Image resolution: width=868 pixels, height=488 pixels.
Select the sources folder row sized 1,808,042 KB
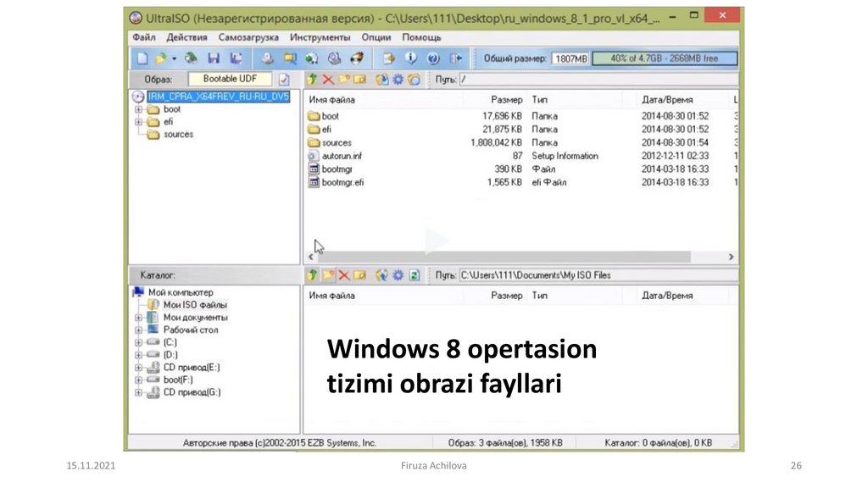pyautogui.click(x=521, y=142)
